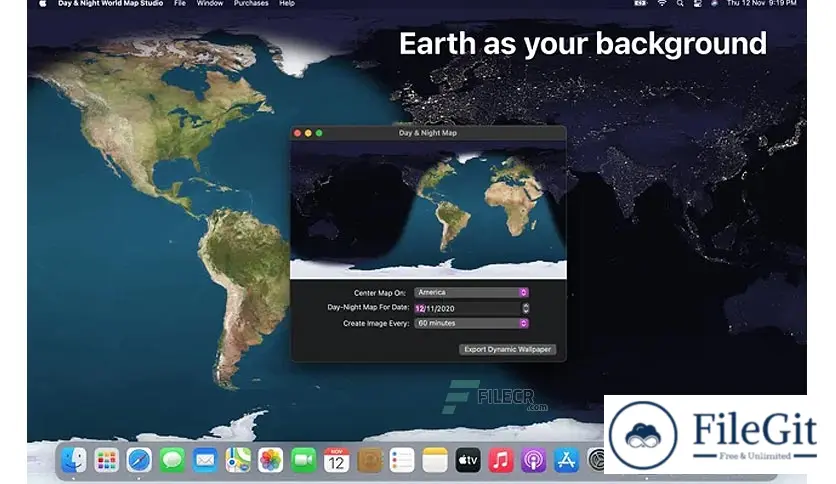Launch Reminders from the dock
The height and width of the screenshot is (484, 836).
[x=402, y=460]
